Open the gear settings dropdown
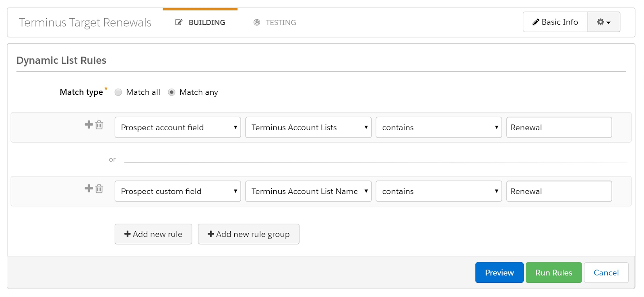The height and width of the screenshot is (297, 644). click(603, 22)
